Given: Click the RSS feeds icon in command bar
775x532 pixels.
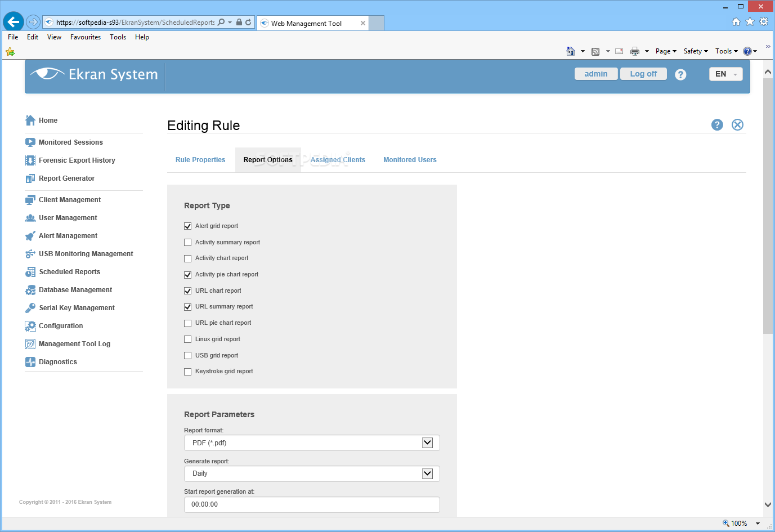Looking at the screenshot, I should [595, 51].
